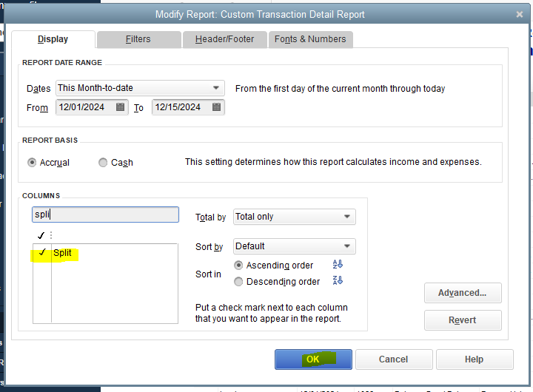Image resolution: width=533 pixels, height=392 pixels.
Task: Confirm changes with the OK button
Action: point(313,359)
